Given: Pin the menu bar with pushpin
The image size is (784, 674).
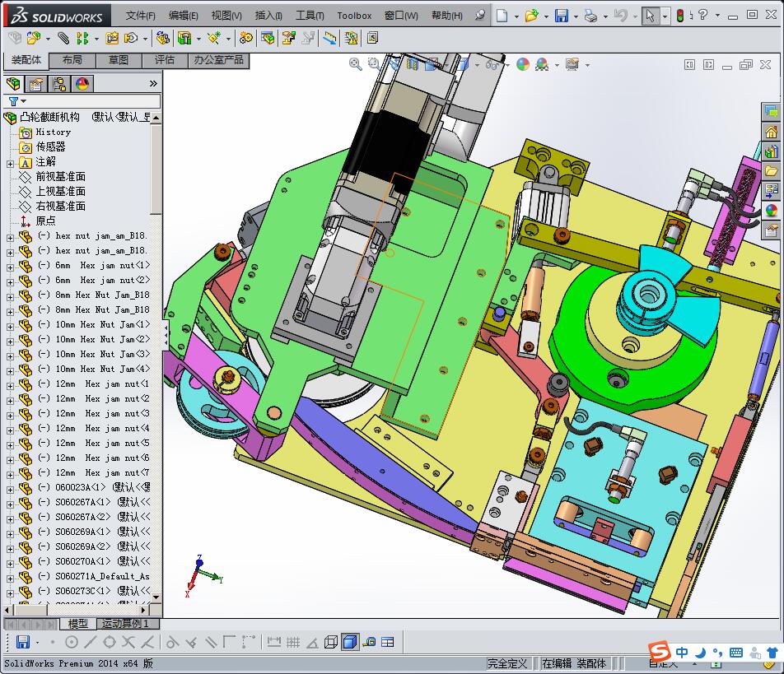Looking at the screenshot, I should [x=480, y=15].
